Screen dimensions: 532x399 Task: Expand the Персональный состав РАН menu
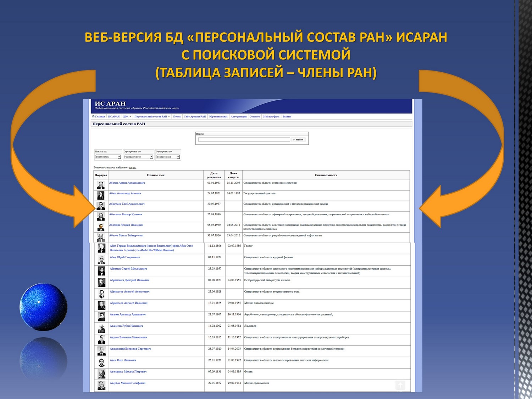[x=152, y=116]
